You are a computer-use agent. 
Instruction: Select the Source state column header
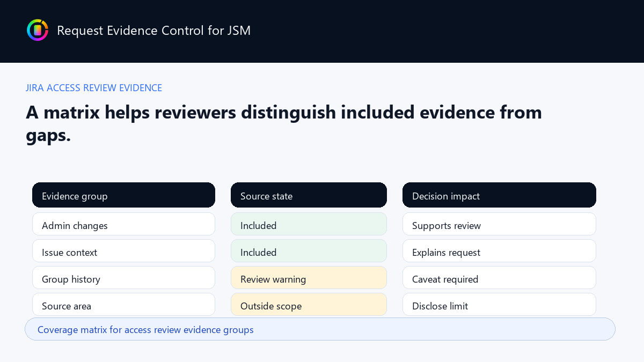pos(309,195)
